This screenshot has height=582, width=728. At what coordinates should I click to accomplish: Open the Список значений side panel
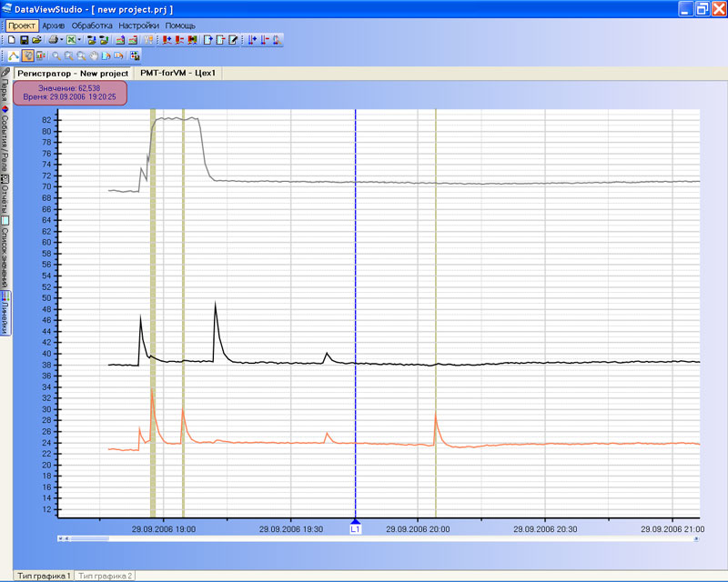point(5,253)
